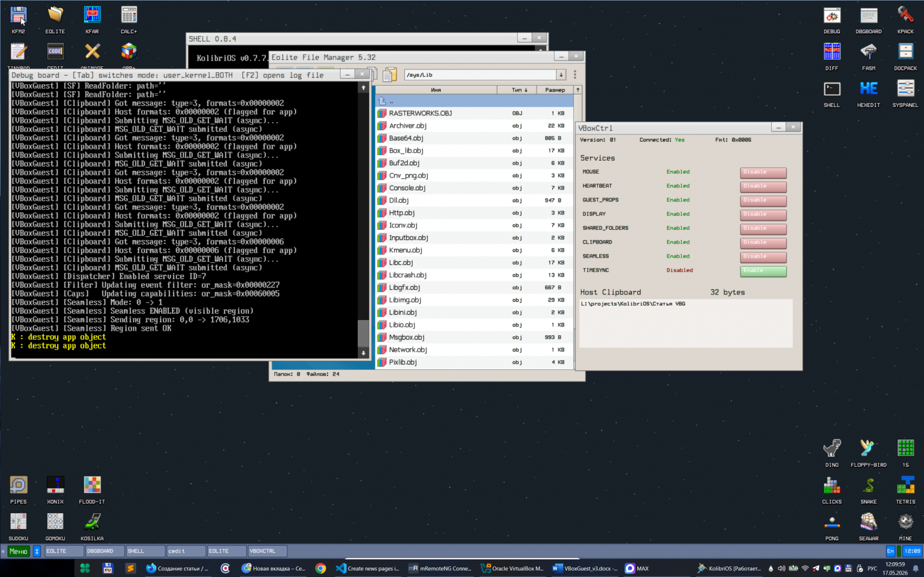Click the Eolite file list scroll-up arrow
The image size is (924, 577).
point(578,90)
